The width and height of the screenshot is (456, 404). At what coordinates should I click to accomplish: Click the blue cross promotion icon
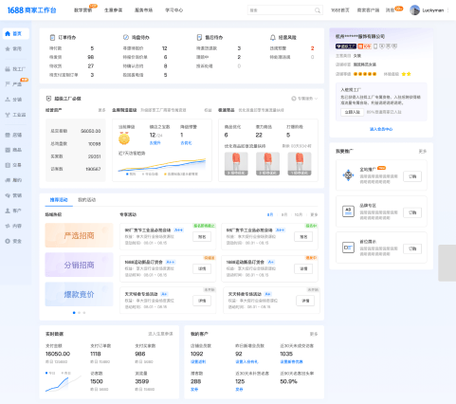pyautogui.click(x=348, y=175)
